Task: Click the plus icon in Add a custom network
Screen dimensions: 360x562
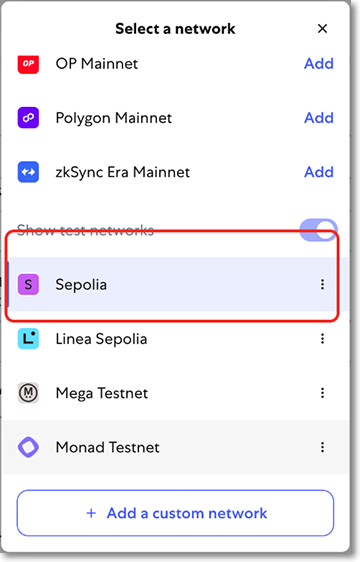Action: 91,513
